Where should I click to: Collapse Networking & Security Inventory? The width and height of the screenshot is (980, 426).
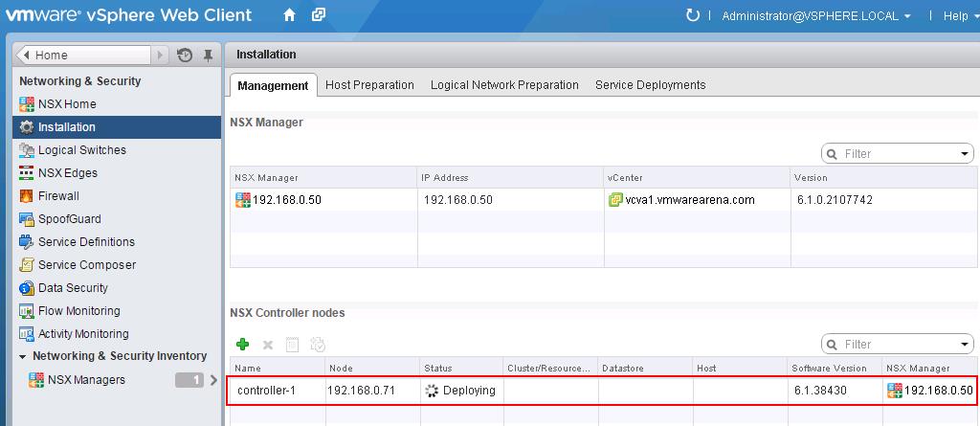(23, 356)
